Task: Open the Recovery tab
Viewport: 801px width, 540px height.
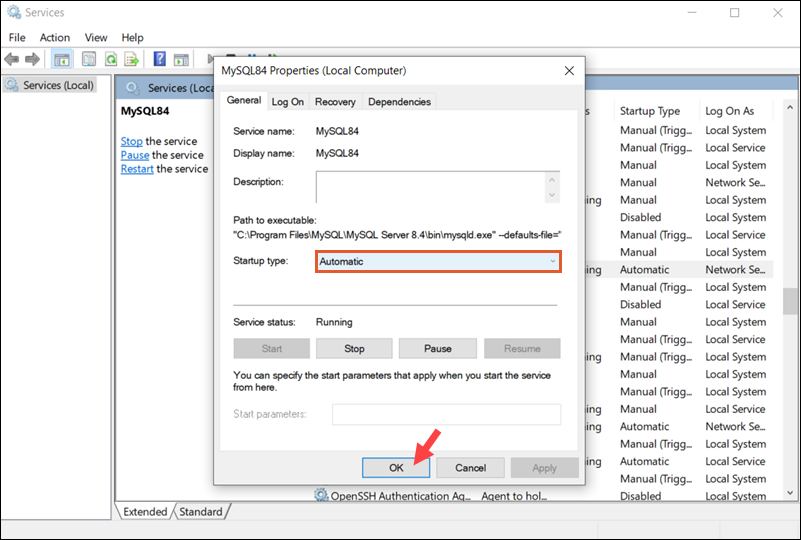Action: 335,102
